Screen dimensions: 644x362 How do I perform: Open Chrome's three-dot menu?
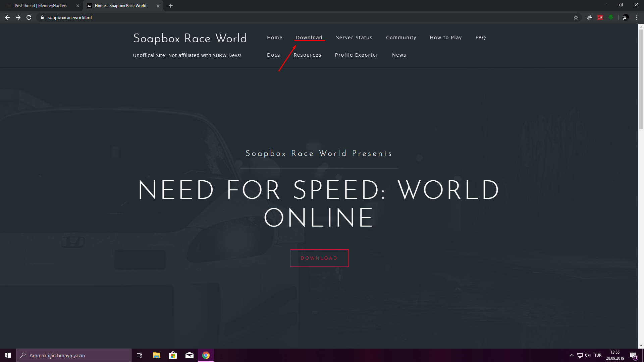pyautogui.click(x=637, y=17)
